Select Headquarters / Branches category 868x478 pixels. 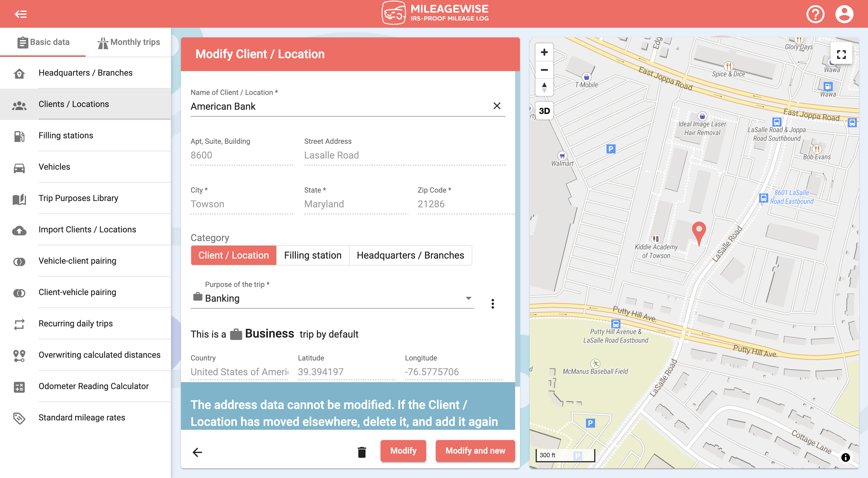(x=410, y=255)
